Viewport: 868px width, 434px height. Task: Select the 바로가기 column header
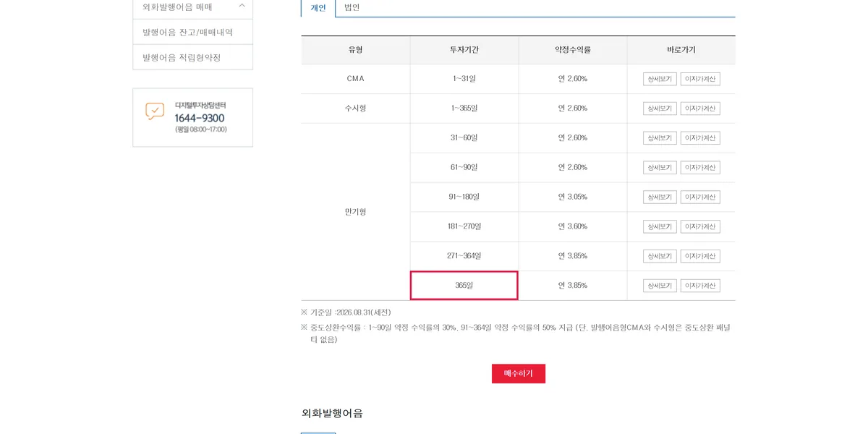tap(681, 50)
